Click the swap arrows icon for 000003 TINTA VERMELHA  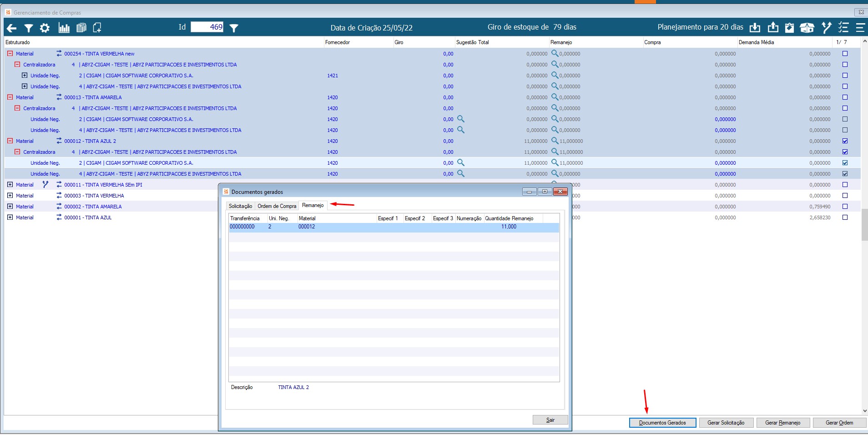click(59, 195)
